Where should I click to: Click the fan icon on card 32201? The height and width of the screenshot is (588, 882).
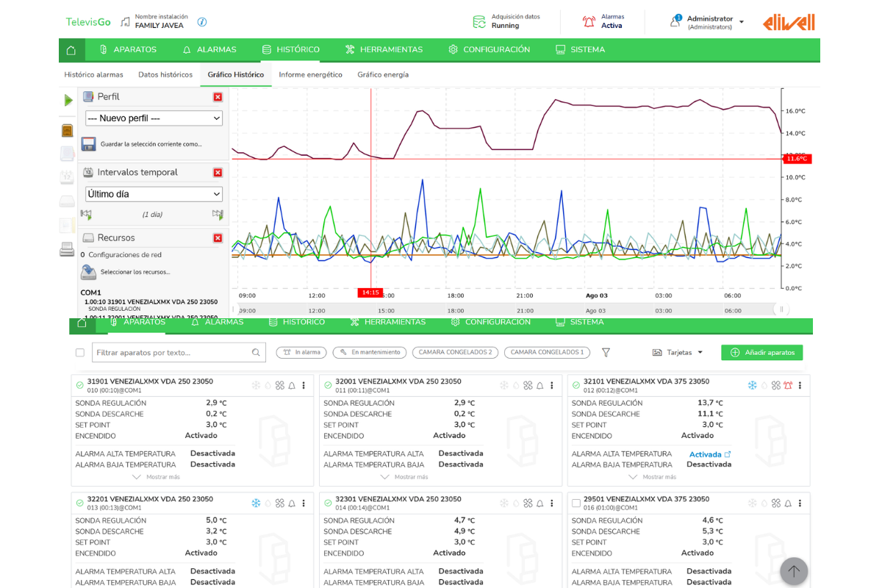pyautogui.click(x=280, y=503)
